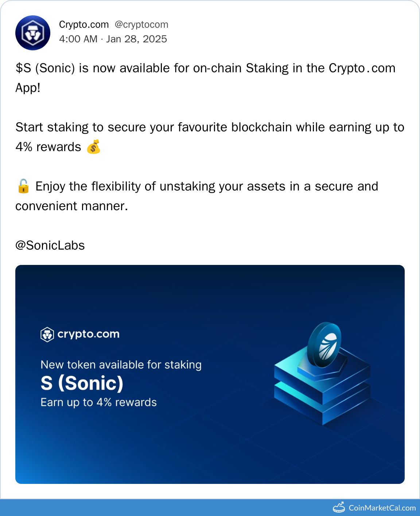The width and height of the screenshot is (420, 516).
Task: Click the crypto.com logo inside the banner
Action: 47,334
